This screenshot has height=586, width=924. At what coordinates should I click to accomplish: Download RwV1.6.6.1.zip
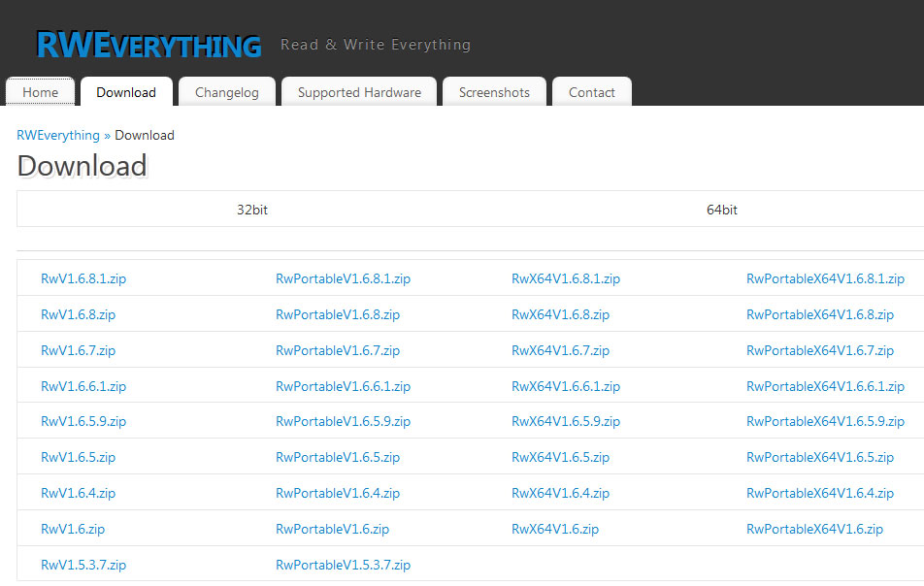(83, 386)
